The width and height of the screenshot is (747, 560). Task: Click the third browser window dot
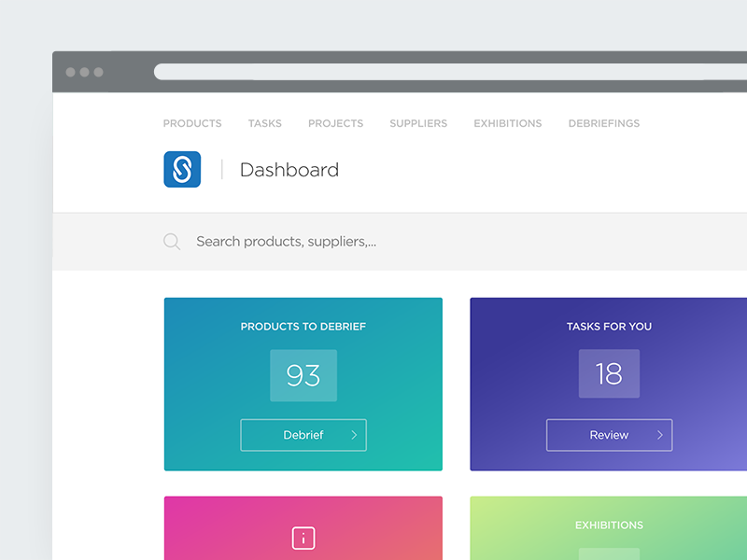99,72
